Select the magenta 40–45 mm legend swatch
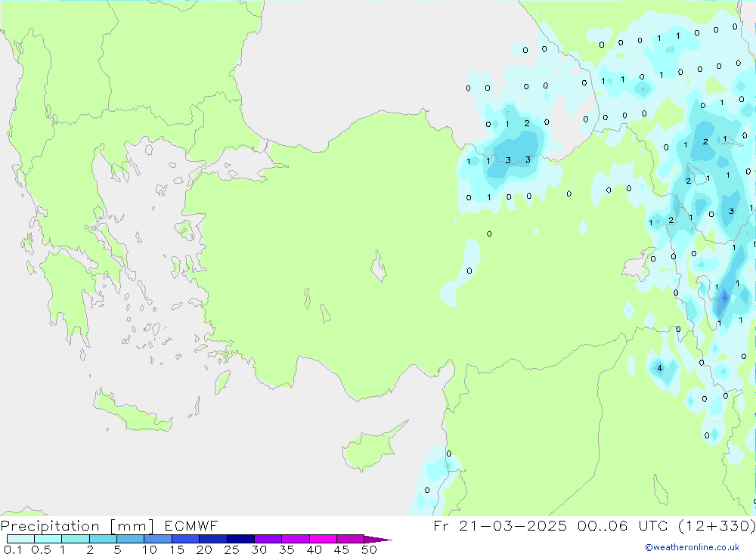Screen dimensions: 756x554 click(x=322, y=539)
